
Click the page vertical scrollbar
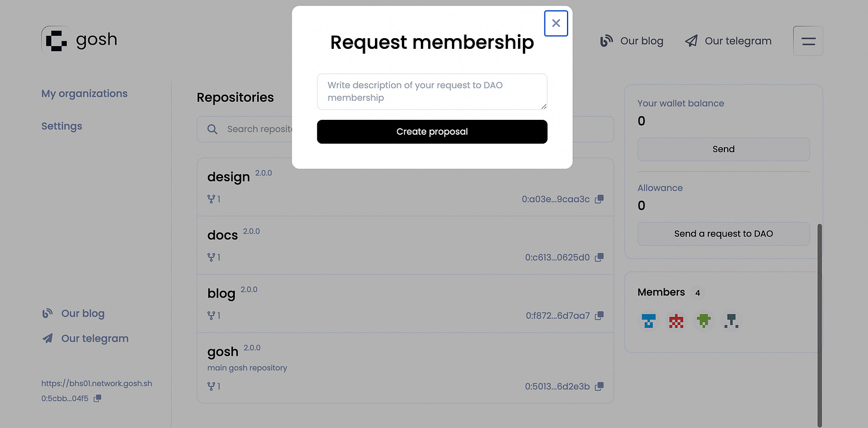click(x=819, y=322)
